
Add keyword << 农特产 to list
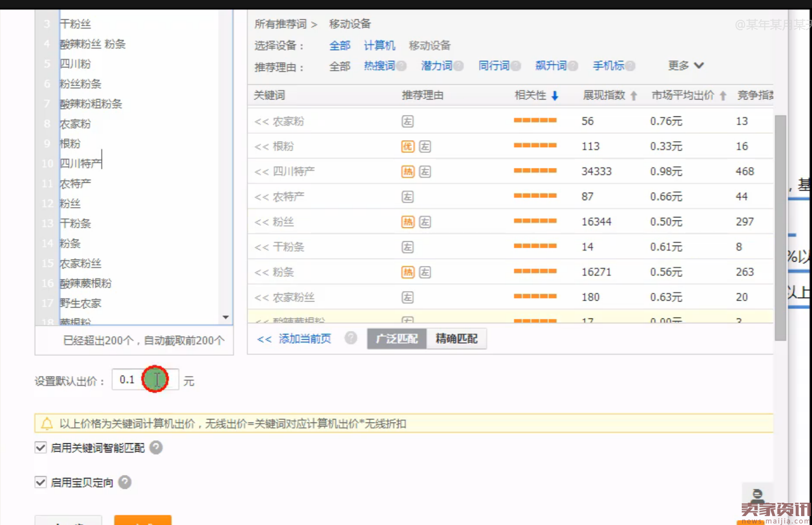tap(279, 197)
